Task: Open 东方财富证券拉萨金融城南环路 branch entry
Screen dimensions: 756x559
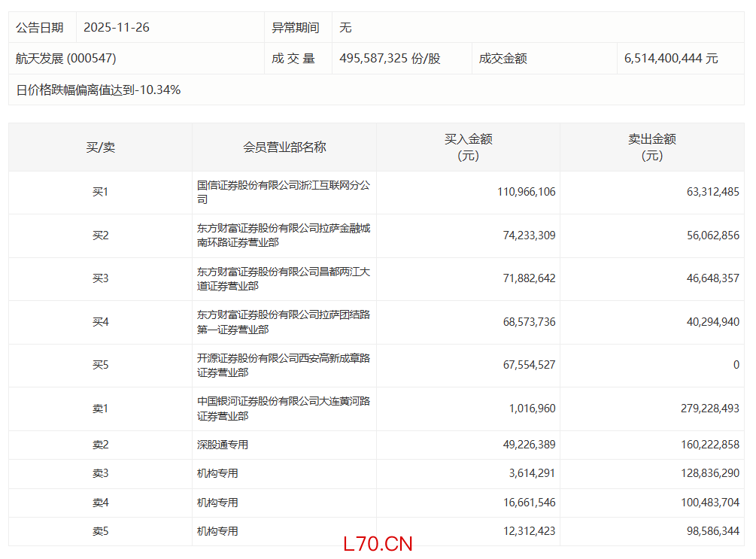Action: [x=284, y=235]
